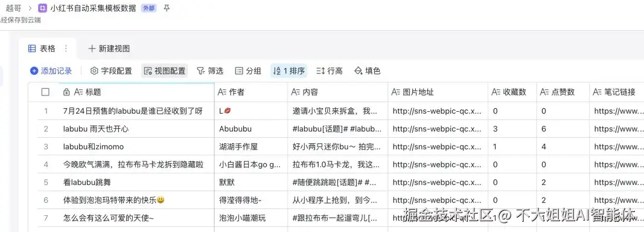
Task: Click row number 5
Action: 46,182
